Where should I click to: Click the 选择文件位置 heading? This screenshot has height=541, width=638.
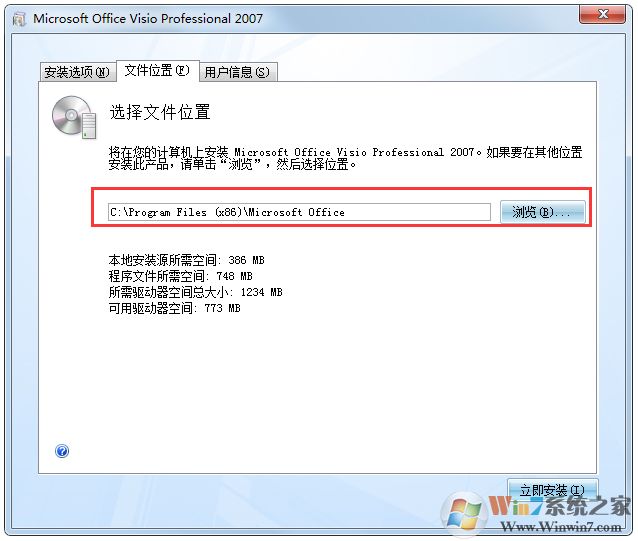(160, 112)
